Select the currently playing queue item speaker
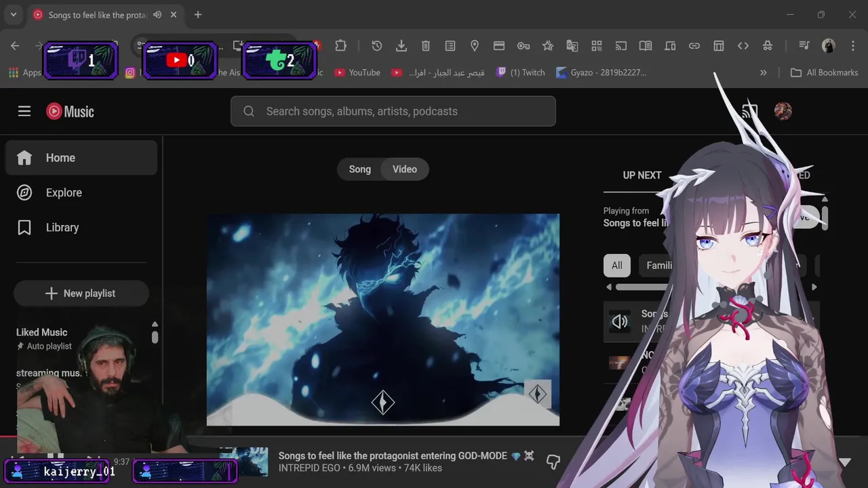 pos(620,321)
